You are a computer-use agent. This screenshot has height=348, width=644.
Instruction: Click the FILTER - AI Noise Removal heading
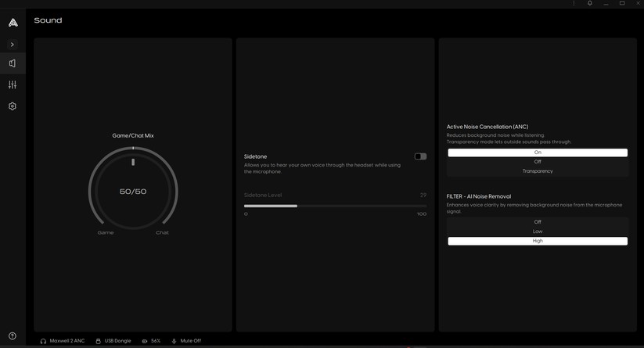click(x=479, y=196)
